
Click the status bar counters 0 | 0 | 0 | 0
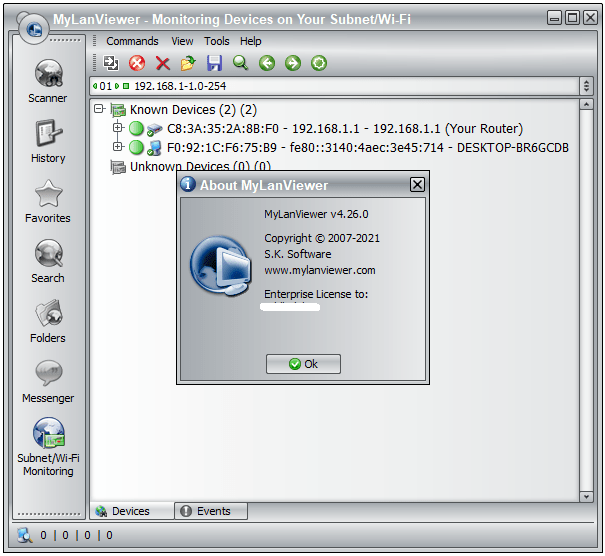pyautogui.click(x=76, y=535)
